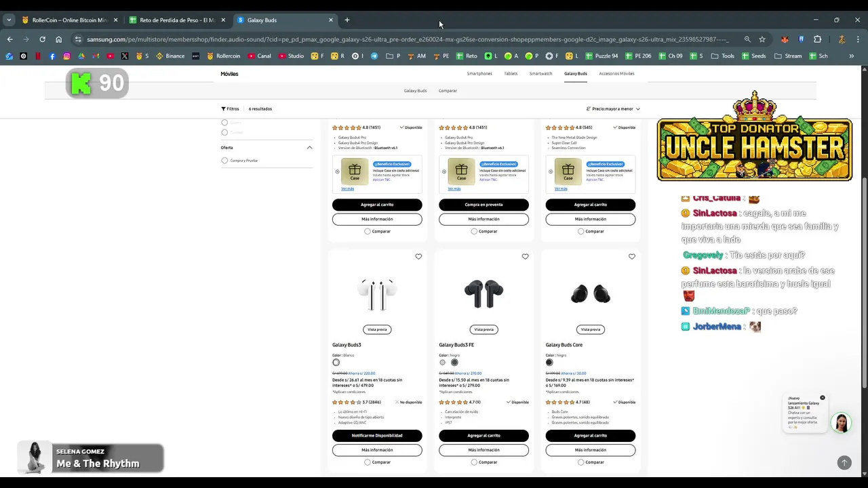Add Galaxy Buds3 to favorites heart
The width and height of the screenshot is (868, 488).
click(418, 257)
